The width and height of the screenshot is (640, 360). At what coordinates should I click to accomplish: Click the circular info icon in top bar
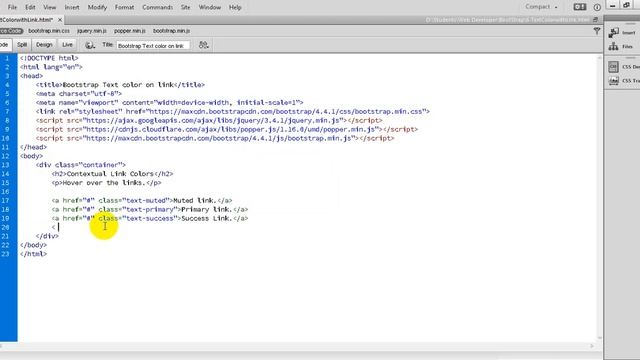[x=597, y=7]
